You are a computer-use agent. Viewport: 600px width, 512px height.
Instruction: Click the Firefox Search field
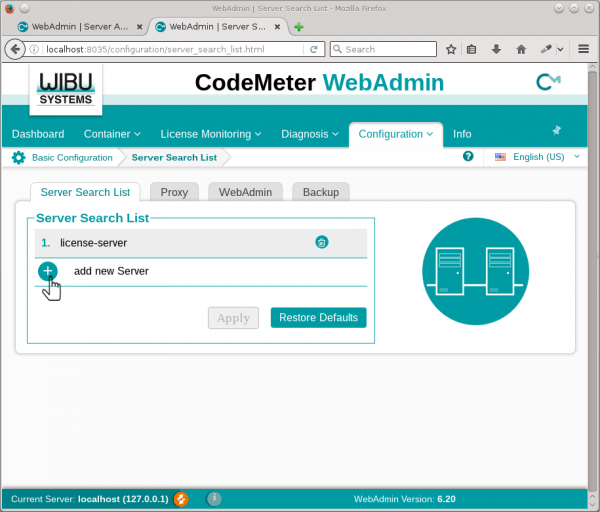pos(383,49)
